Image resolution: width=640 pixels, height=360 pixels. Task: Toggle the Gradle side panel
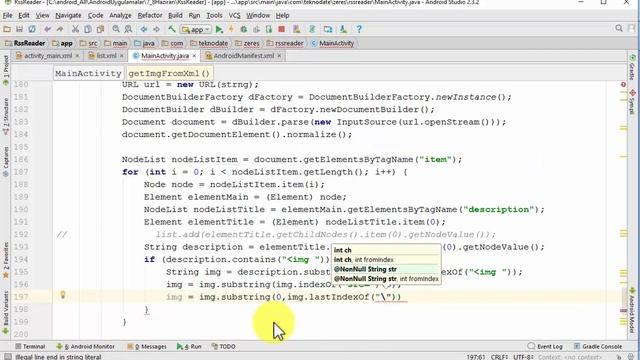click(x=632, y=67)
